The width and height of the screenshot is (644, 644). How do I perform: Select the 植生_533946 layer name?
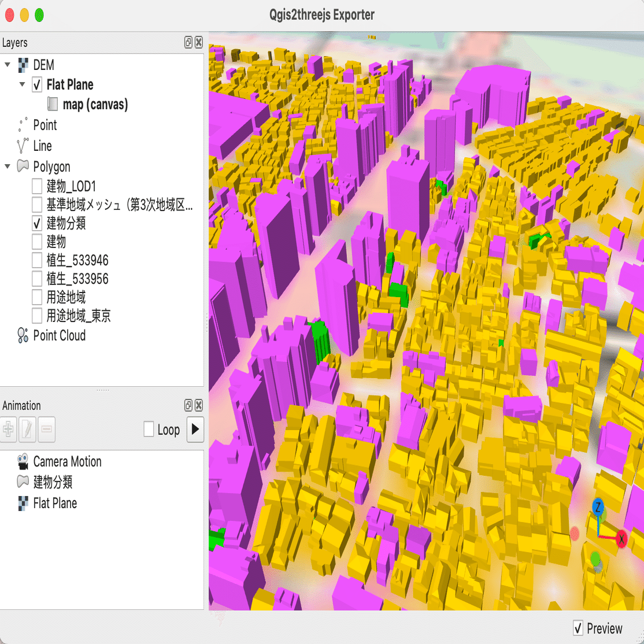point(77,260)
